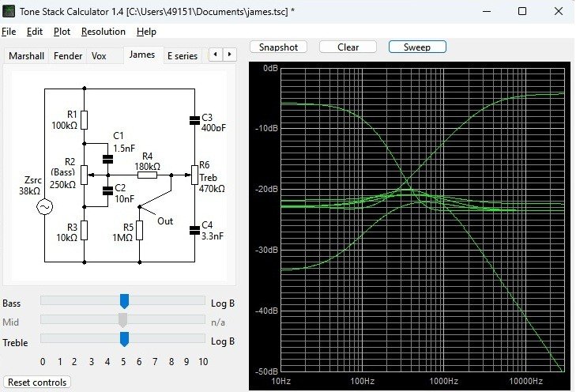Switch to the Fender tab
Viewport: 576px width, 392px height.
[x=68, y=56]
